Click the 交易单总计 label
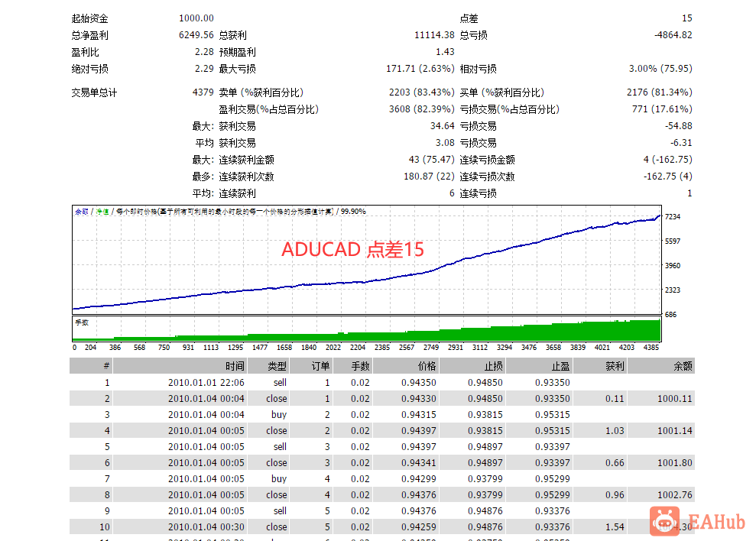The image size is (756, 541). pos(94,92)
